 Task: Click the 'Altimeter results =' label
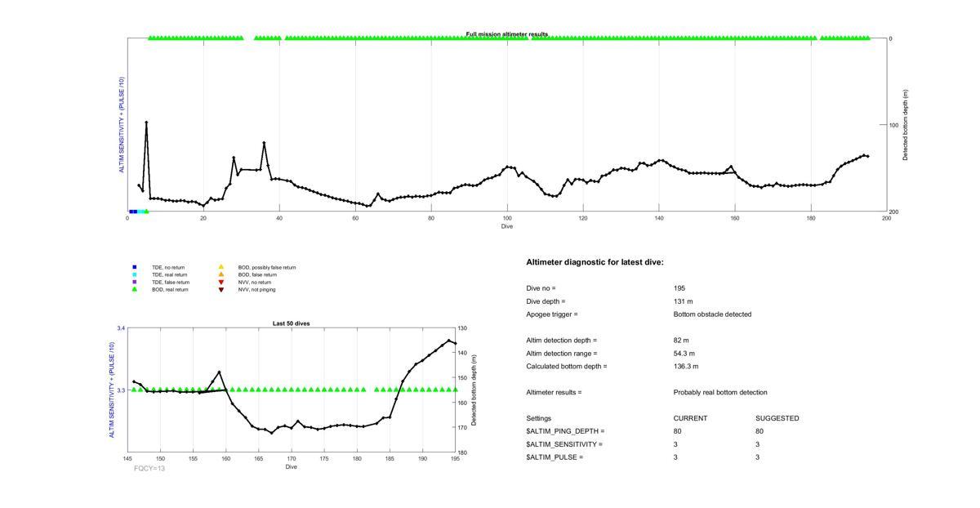pyautogui.click(x=554, y=393)
